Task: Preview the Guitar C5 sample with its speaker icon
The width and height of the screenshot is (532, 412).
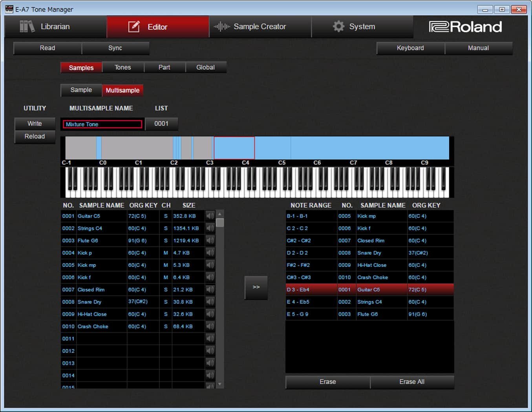Action: (x=210, y=216)
